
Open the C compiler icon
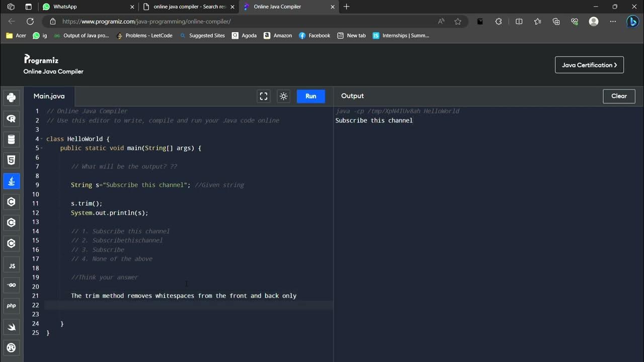coord(11,202)
